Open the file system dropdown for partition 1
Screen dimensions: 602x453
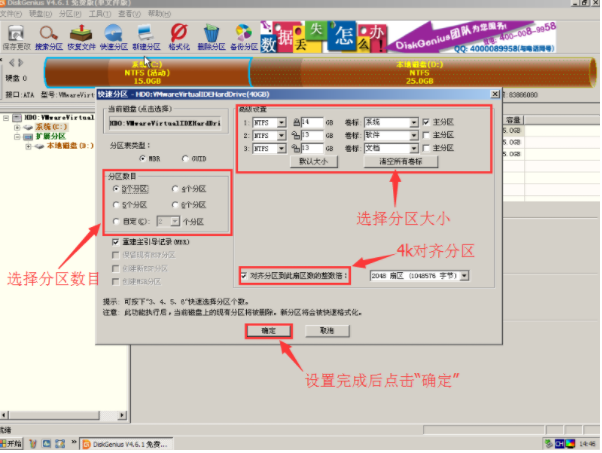280,121
